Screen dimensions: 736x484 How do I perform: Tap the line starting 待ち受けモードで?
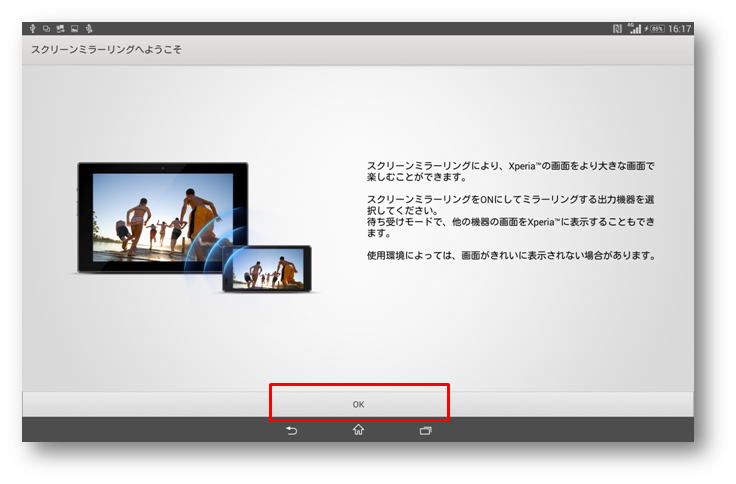[510, 222]
